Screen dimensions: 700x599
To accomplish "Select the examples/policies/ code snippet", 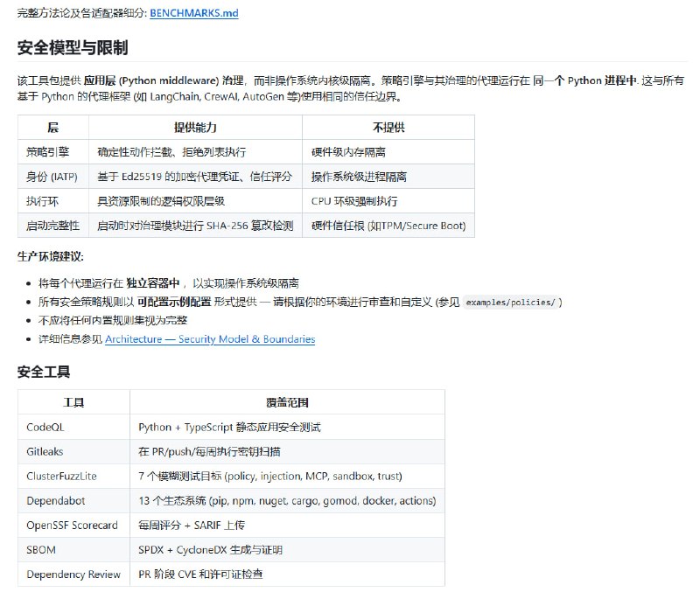I will tap(510, 303).
